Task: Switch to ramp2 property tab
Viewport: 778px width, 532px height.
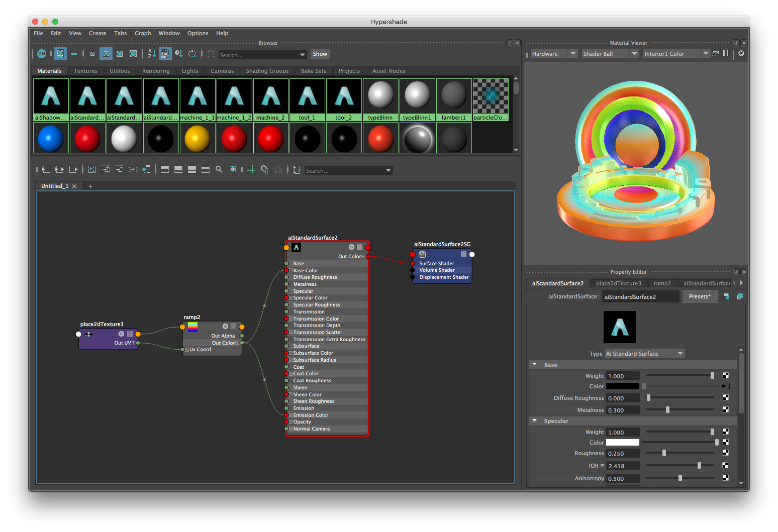Action: (662, 283)
